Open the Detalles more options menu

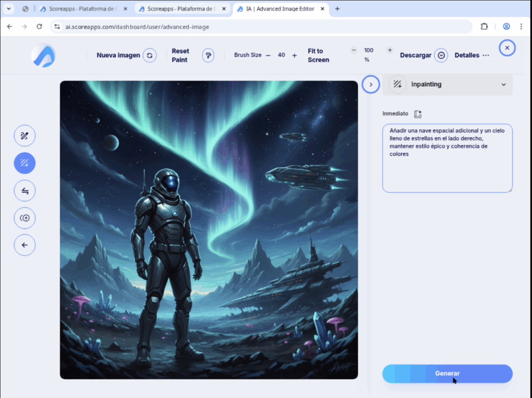coord(485,55)
